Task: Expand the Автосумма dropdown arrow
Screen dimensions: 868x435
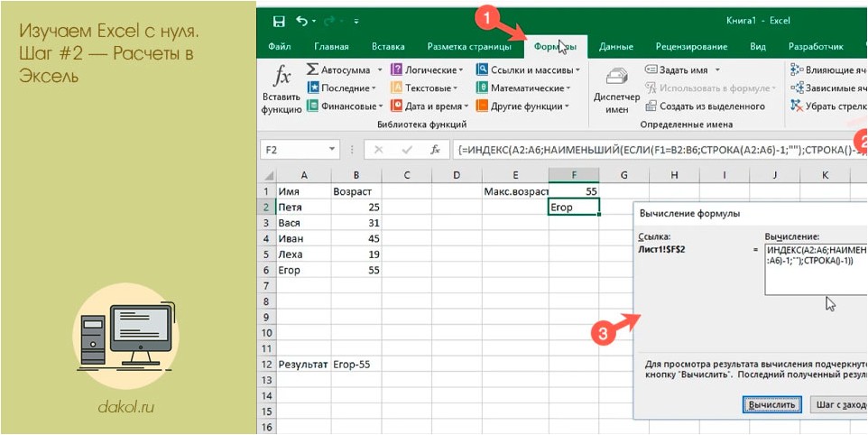Action: pos(380,70)
